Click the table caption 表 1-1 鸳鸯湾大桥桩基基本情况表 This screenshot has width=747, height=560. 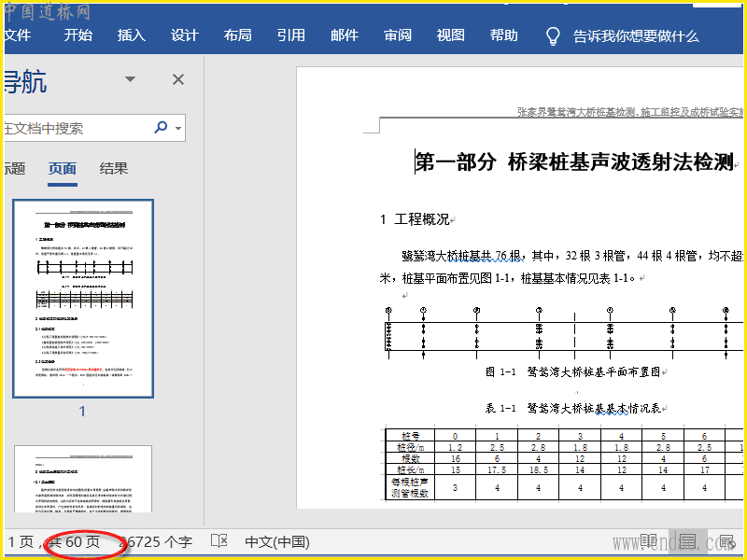[572, 408]
